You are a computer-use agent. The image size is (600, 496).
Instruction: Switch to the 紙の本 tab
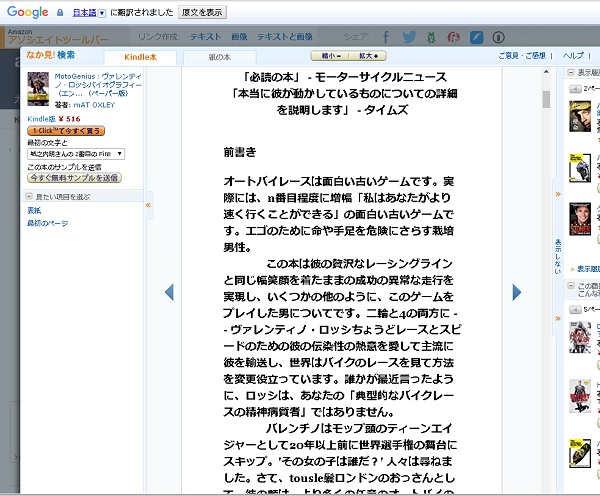click(x=219, y=58)
